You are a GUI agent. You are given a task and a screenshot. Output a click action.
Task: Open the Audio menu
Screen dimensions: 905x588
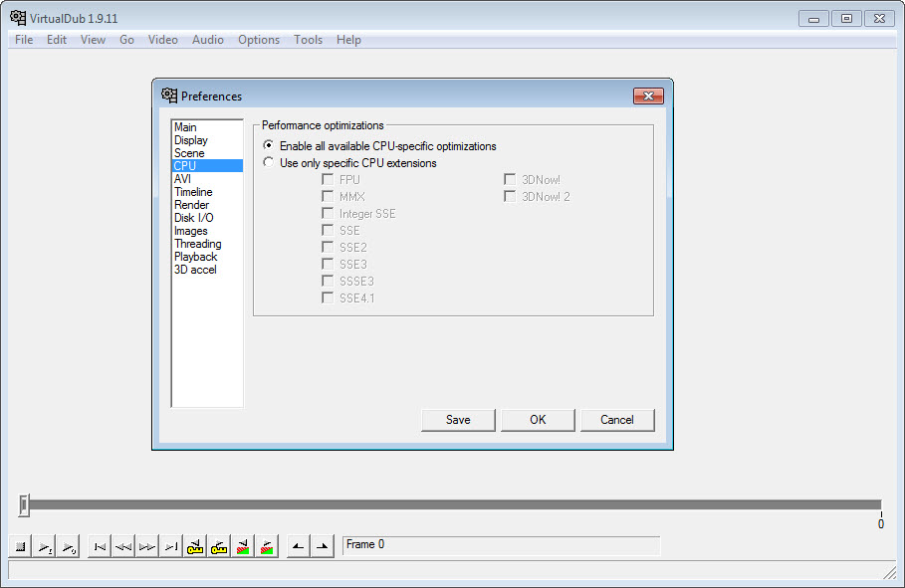208,39
